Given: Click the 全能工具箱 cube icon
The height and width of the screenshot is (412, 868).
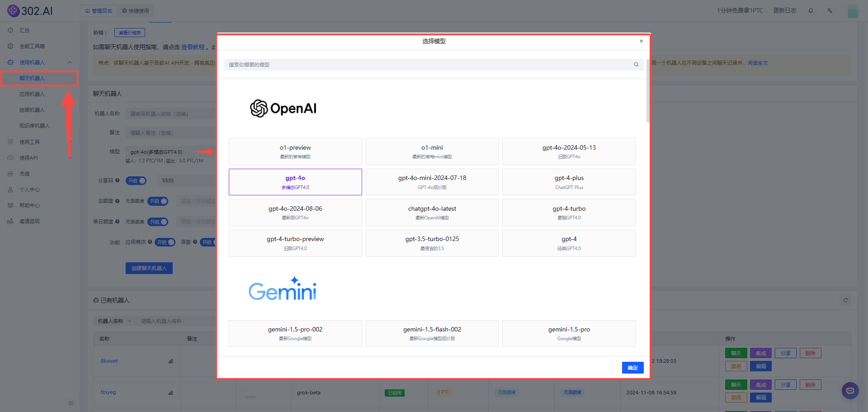Looking at the screenshot, I should (x=10, y=46).
